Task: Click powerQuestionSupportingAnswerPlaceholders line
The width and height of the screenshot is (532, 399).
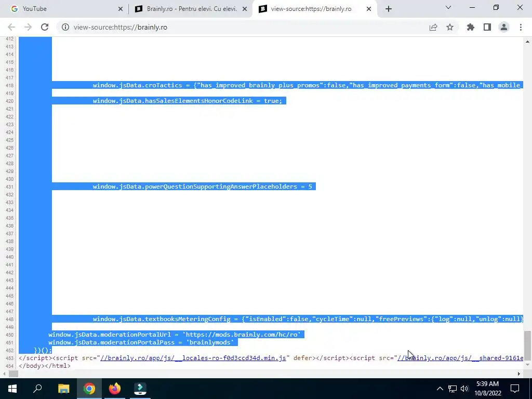Action: pyautogui.click(x=203, y=187)
